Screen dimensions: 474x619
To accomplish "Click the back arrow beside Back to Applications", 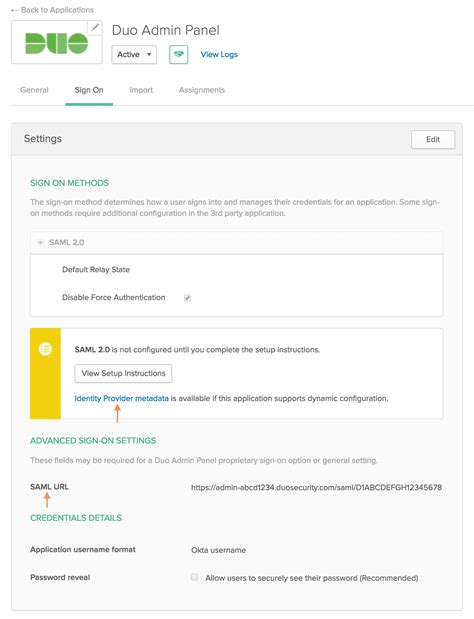I will click(15, 10).
